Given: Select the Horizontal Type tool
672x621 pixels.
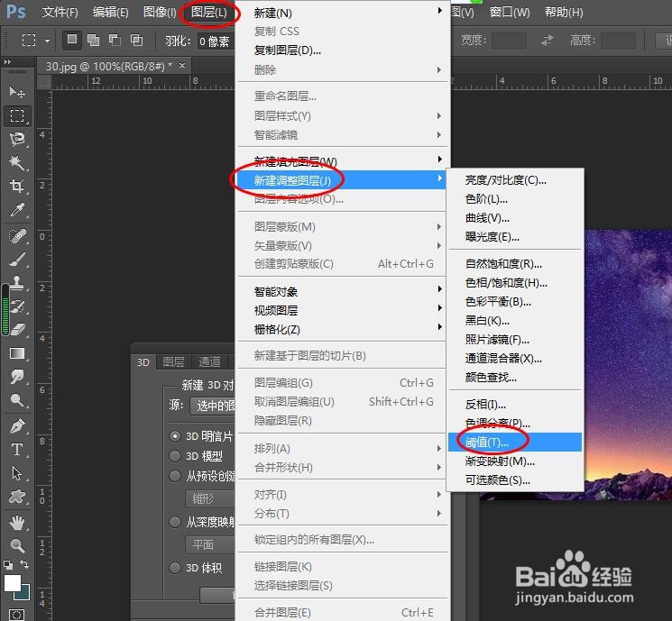Looking at the screenshot, I should click(17, 450).
